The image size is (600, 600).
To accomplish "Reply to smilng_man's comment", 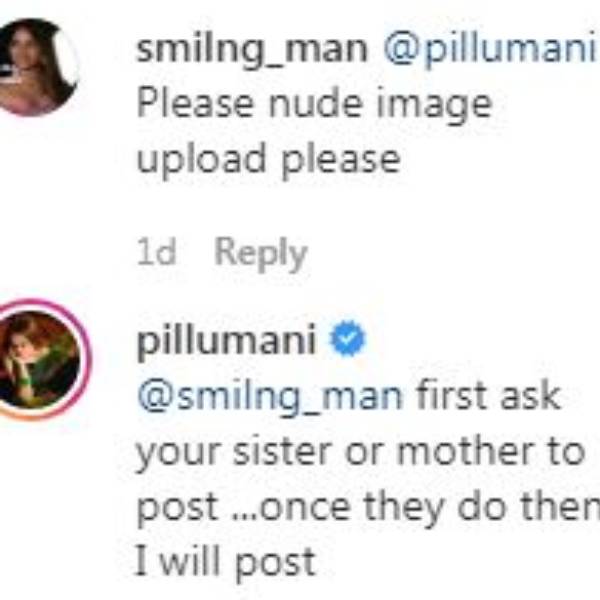I will tap(260, 252).
